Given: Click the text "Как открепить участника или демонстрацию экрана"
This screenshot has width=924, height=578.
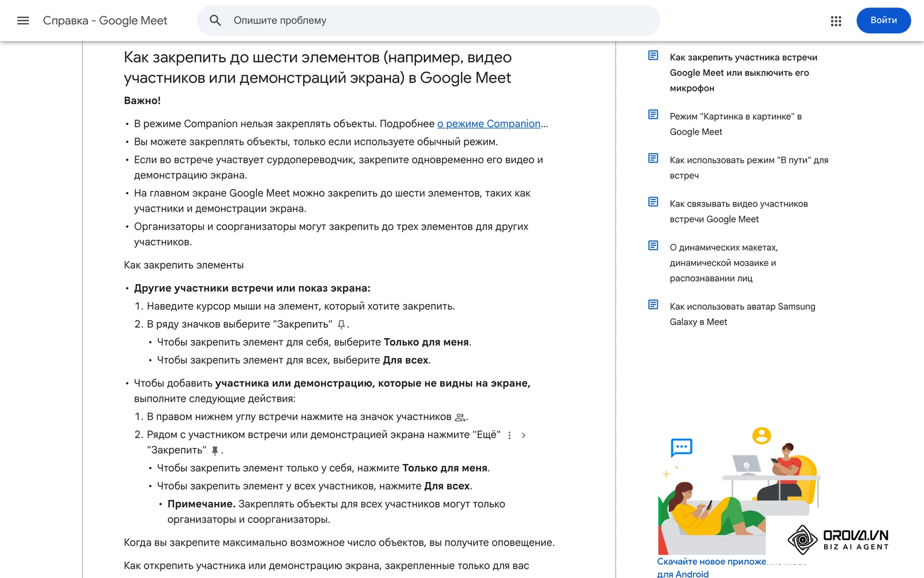Looking at the screenshot, I should 326,566.
